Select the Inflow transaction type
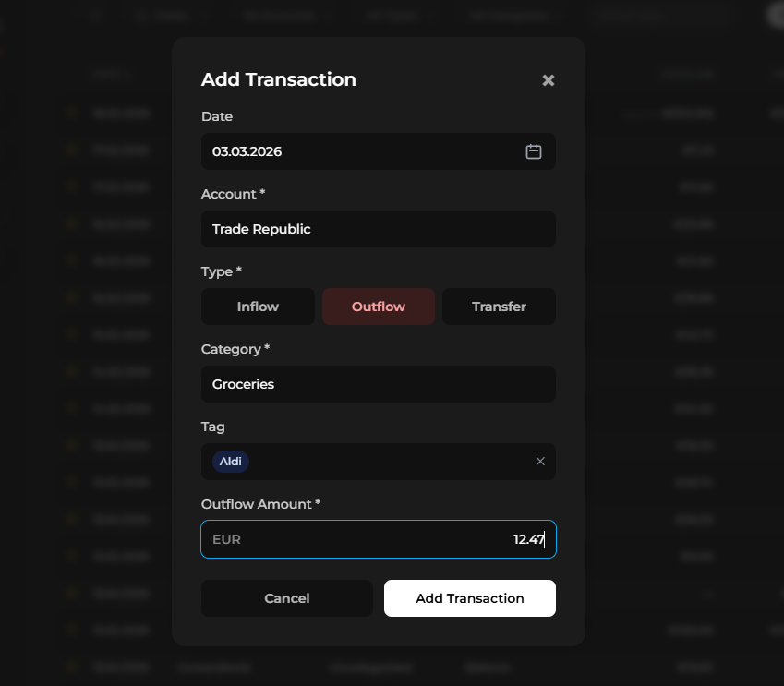Image resolution: width=784 pixels, height=686 pixels. 258,306
